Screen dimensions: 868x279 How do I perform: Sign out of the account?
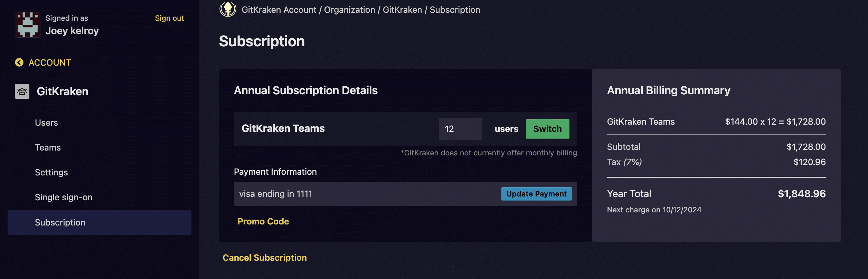(169, 18)
